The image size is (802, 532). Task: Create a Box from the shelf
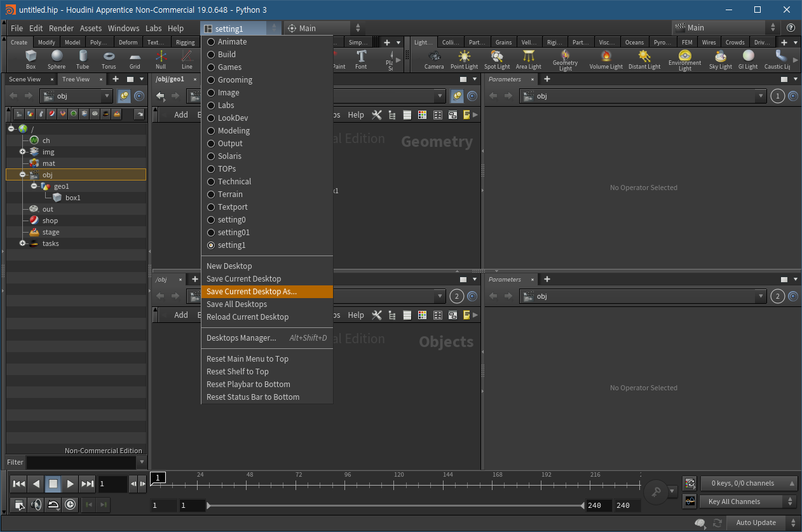coord(31,60)
